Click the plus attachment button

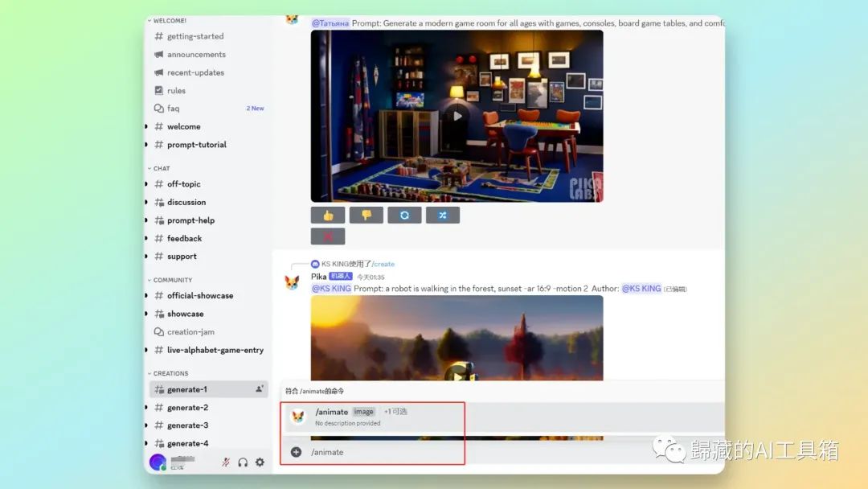[296, 452]
